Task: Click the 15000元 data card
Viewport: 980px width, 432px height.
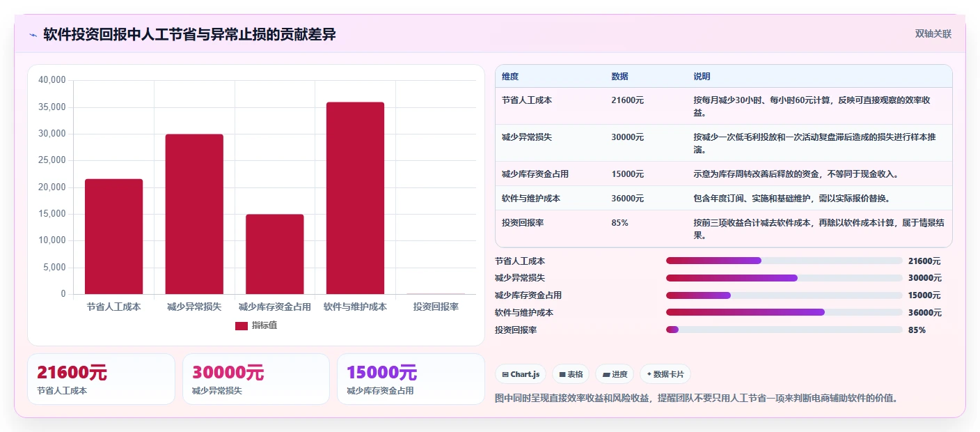Action: (411, 379)
